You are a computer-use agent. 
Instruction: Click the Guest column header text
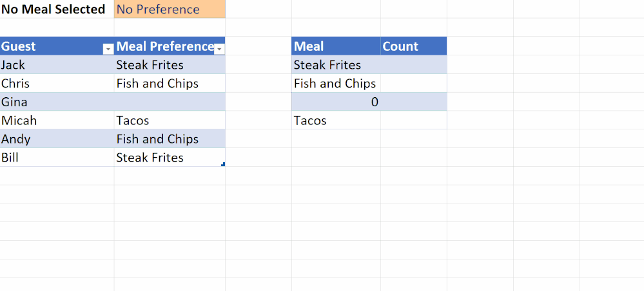pyautogui.click(x=19, y=46)
